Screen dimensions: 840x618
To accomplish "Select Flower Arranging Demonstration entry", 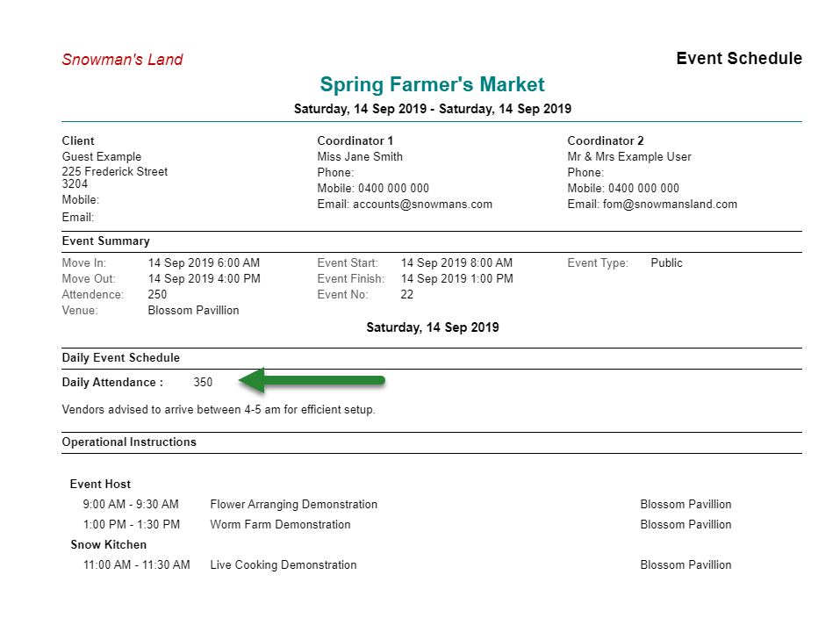I will 293,505.
